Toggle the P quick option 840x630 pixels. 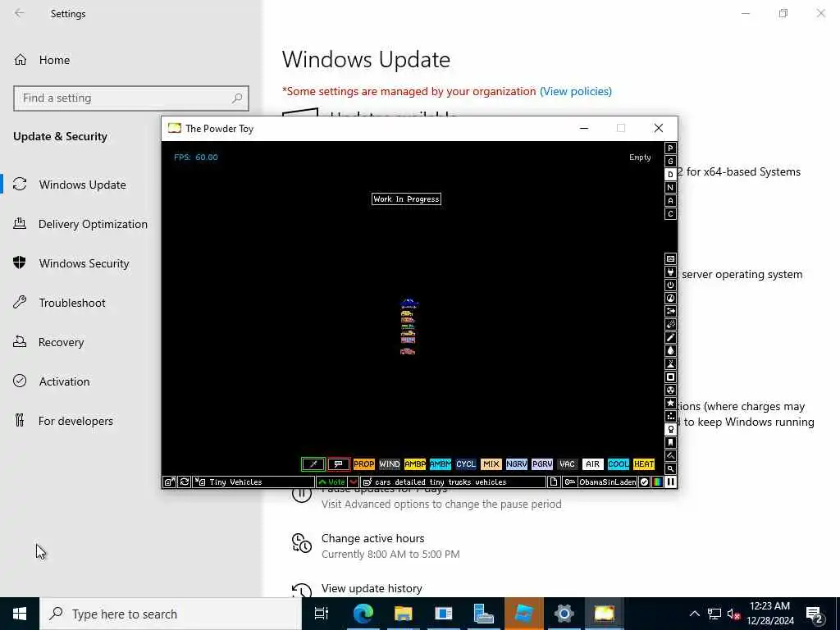pos(670,148)
